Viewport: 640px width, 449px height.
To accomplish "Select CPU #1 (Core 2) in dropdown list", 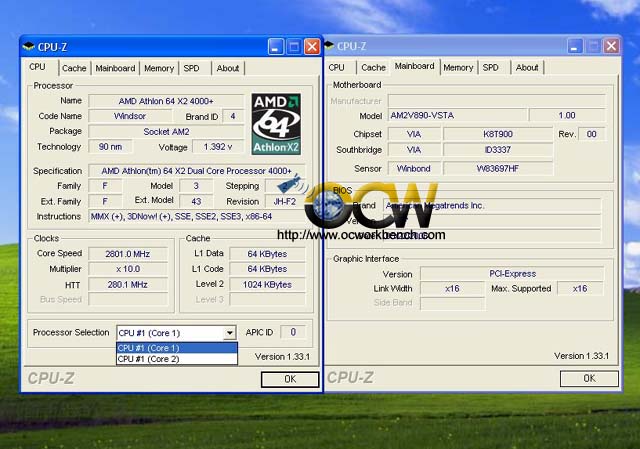I will tap(177, 359).
